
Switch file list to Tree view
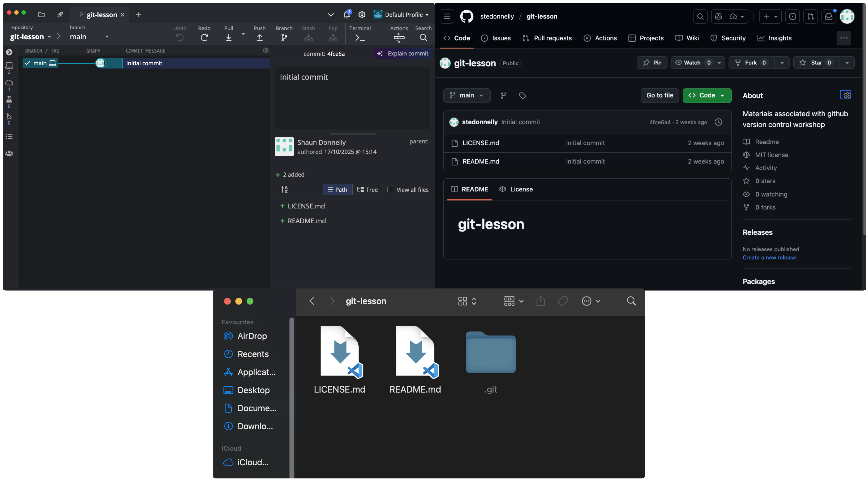pos(367,190)
